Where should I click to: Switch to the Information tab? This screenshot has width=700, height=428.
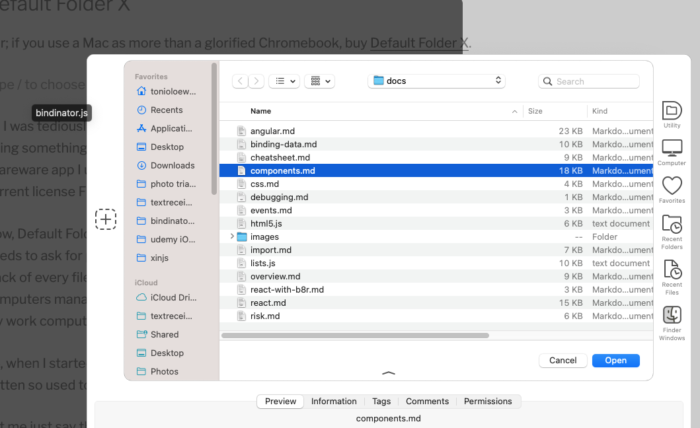point(334,401)
